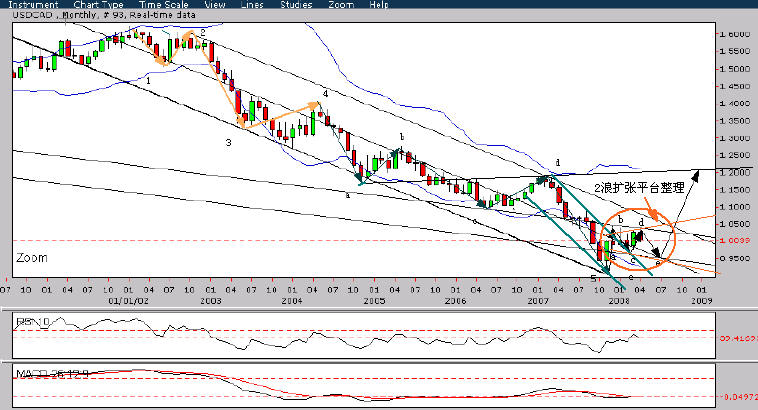Open the Studies menu
This screenshot has height=410, width=758.
pos(296,4)
